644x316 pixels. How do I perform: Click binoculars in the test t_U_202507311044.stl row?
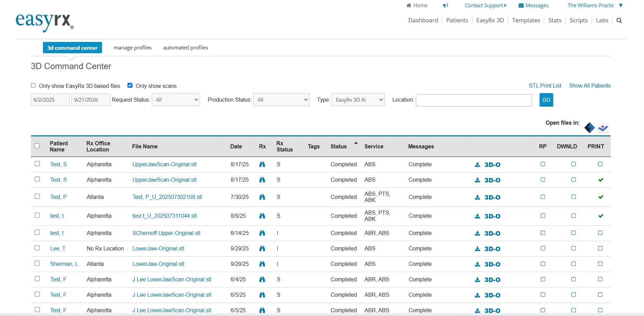[262, 216]
